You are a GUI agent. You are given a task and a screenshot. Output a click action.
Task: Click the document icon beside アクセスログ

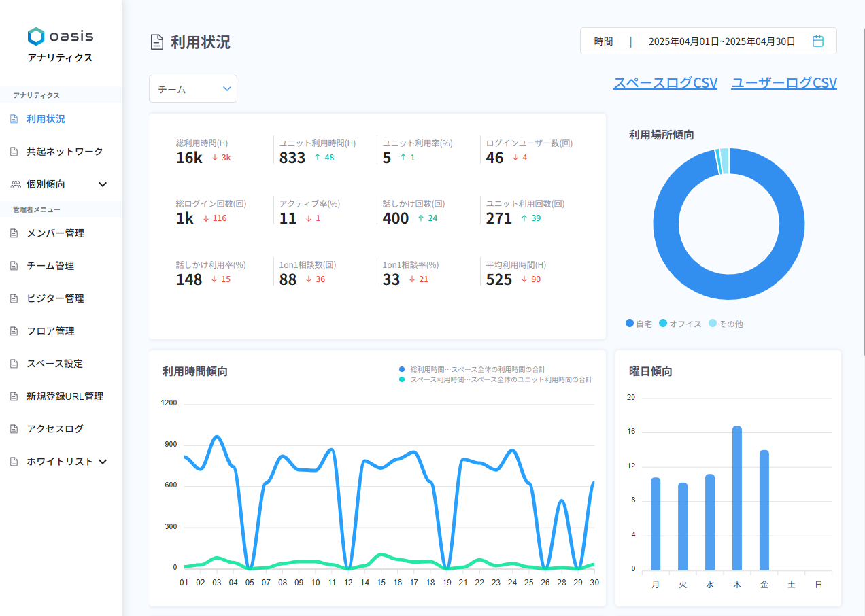coord(15,429)
